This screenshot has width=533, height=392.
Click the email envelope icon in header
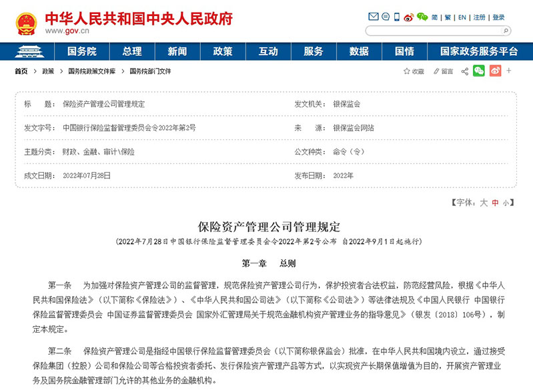pyautogui.click(x=373, y=17)
